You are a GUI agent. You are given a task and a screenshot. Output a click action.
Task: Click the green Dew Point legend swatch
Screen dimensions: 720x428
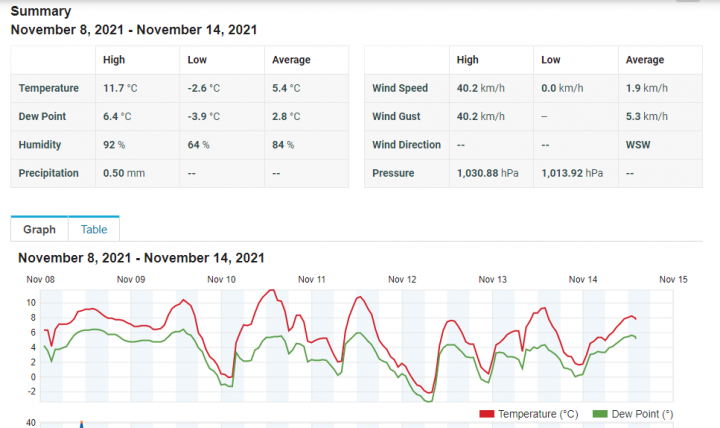point(600,413)
